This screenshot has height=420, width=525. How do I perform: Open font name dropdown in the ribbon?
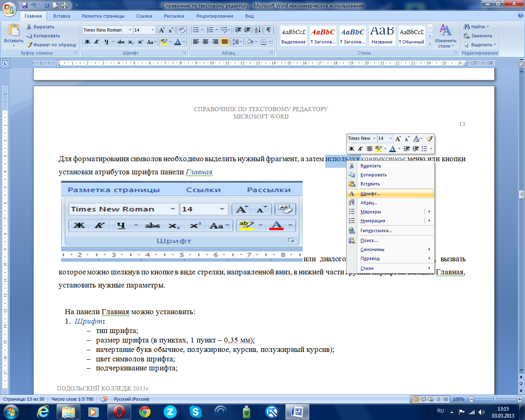pos(130,30)
